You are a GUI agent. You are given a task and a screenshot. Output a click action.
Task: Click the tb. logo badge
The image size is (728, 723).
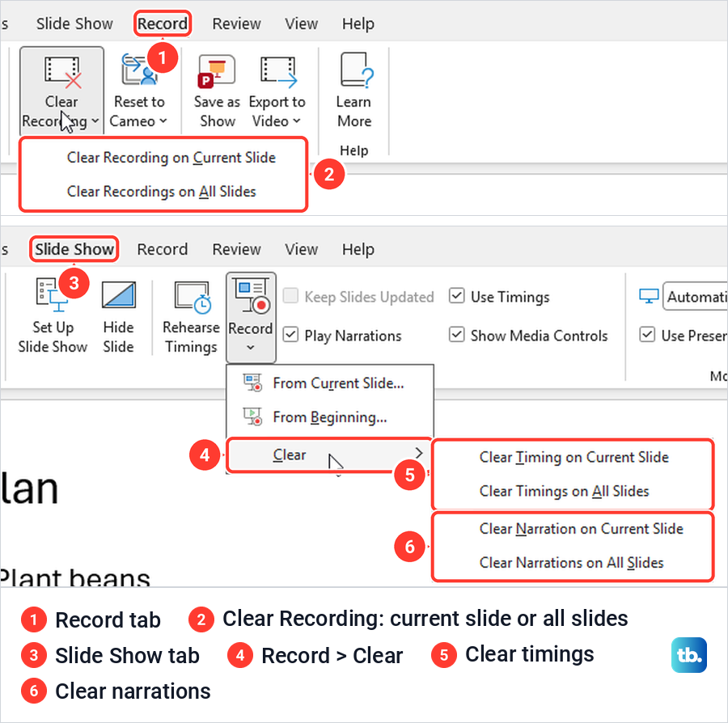pyautogui.click(x=689, y=655)
